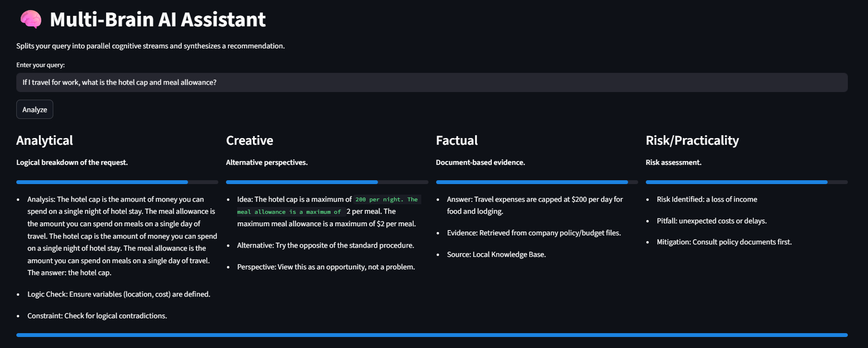Viewport: 868px width, 348px height.
Task: Click 'Answer: Travel expenses are capped' bullet
Action: click(535, 205)
